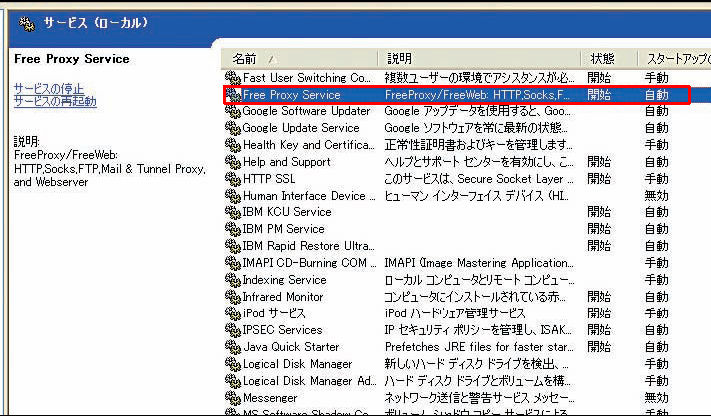Click gear icon of Fast User Switching row
The image size is (711, 416).
click(x=233, y=78)
